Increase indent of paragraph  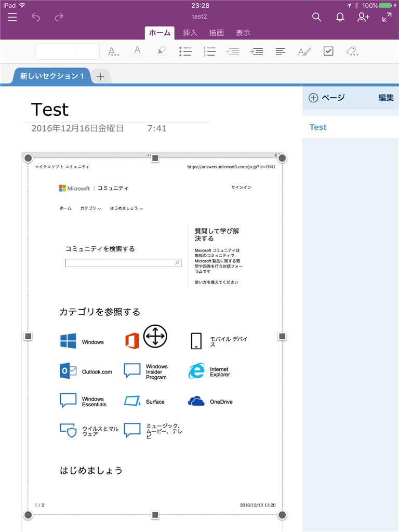pyautogui.click(x=257, y=51)
